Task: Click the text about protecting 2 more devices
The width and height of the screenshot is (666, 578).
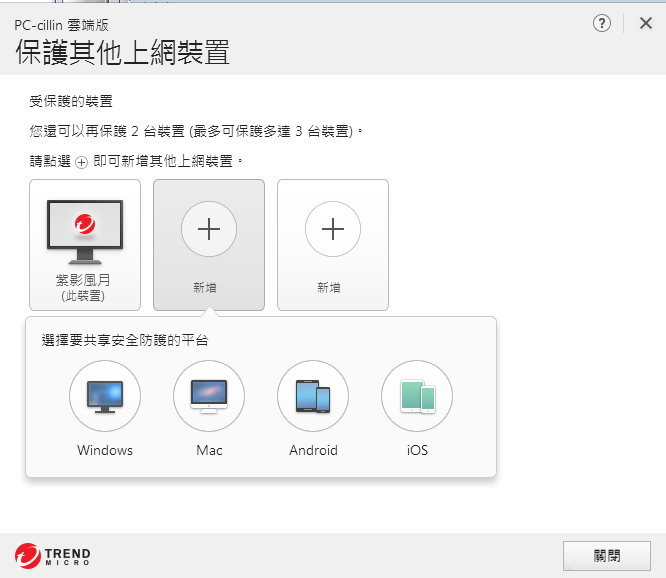Action: tap(196, 131)
